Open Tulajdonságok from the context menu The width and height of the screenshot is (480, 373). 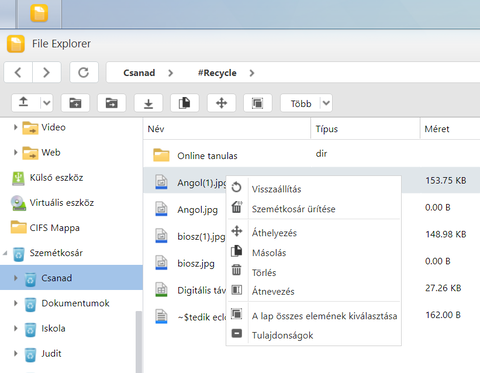click(x=313, y=335)
